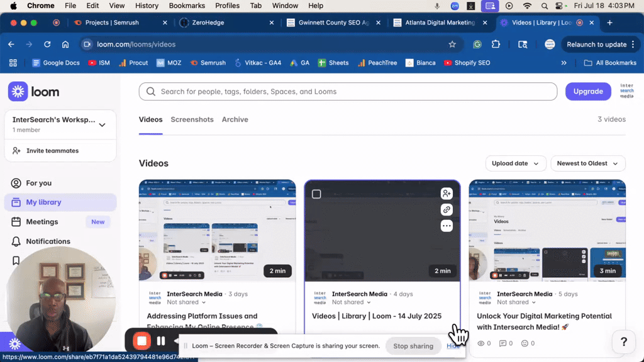Reload the current Chrome page
Image resolution: width=644 pixels, height=362 pixels.
click(47, 45)
